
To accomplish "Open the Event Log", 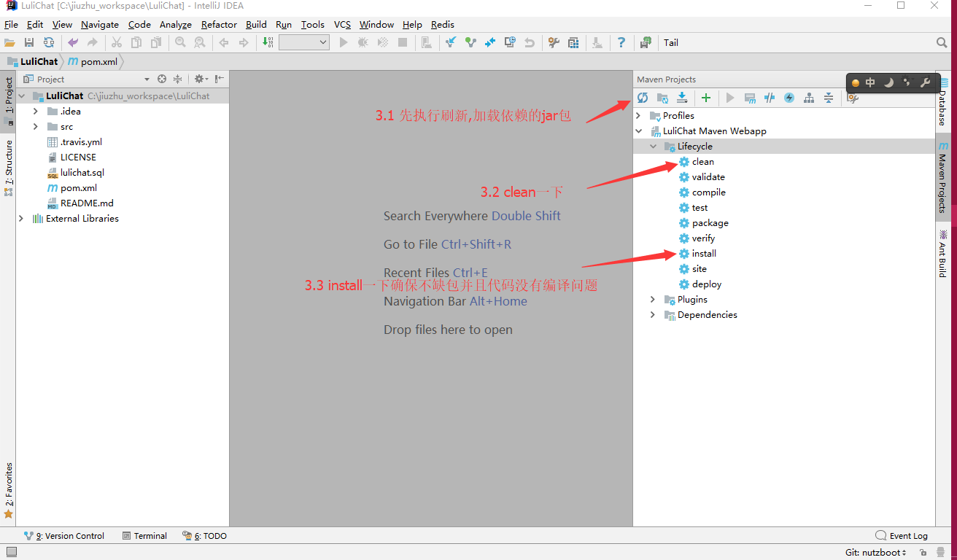I will 902,536.
